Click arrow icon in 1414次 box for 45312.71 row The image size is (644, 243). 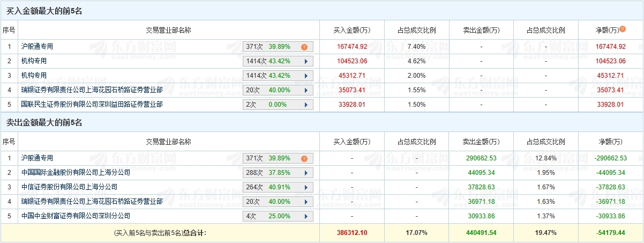click(306, 76)
